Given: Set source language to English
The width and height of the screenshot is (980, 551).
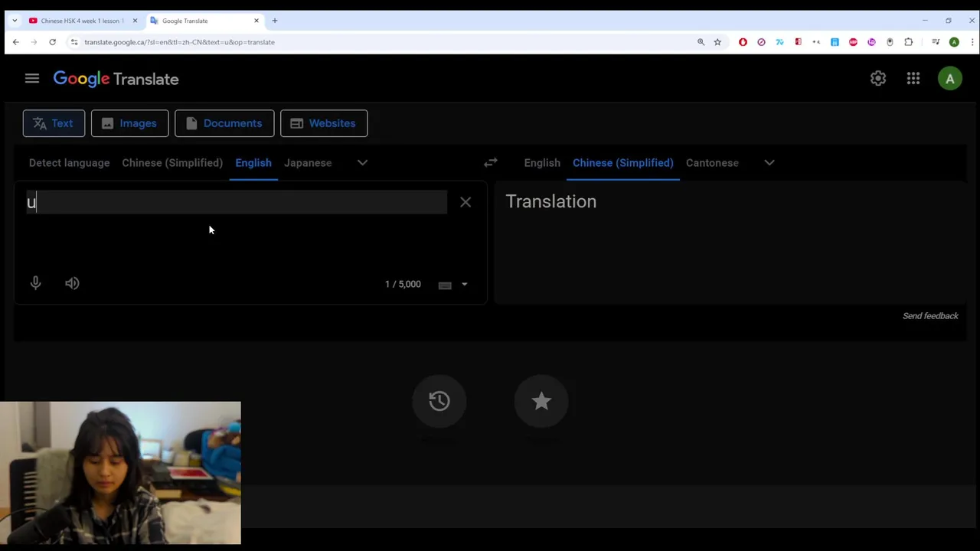Looking at the screenshot, I should click(253, 162).
